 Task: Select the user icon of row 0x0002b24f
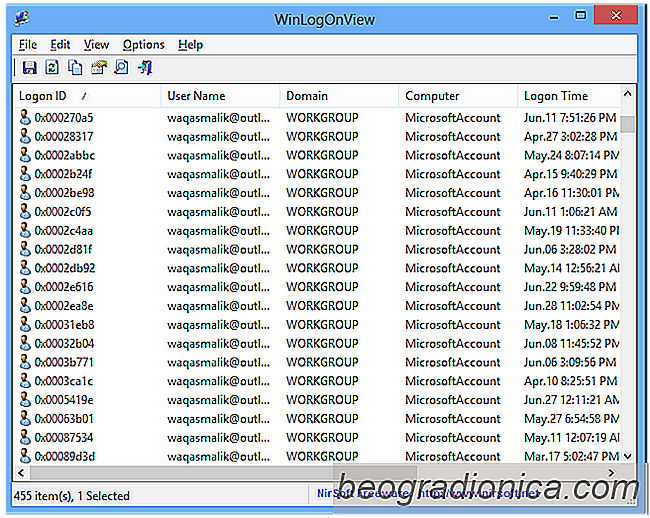(25, 174)
